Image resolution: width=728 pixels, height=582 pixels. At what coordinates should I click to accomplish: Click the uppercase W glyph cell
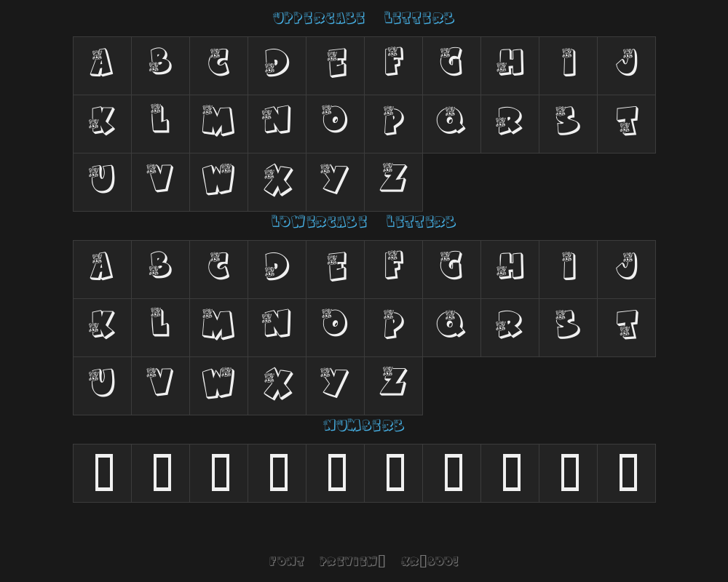click(x=218, y=182)
